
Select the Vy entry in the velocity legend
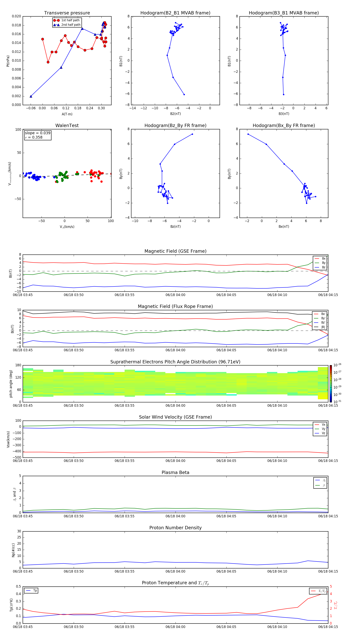tap(320, 429)
